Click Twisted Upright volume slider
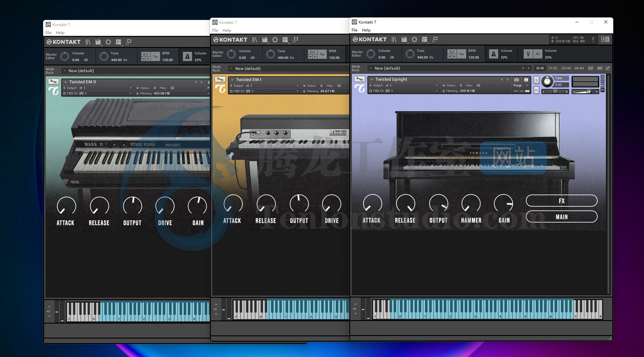644x357 pixels. [585, 92]
